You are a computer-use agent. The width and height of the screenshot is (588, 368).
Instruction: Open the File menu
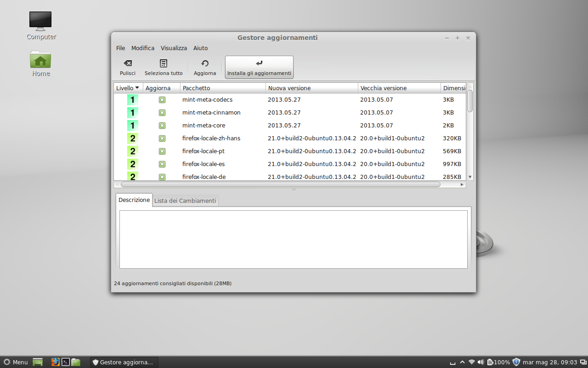coord(120,48)
